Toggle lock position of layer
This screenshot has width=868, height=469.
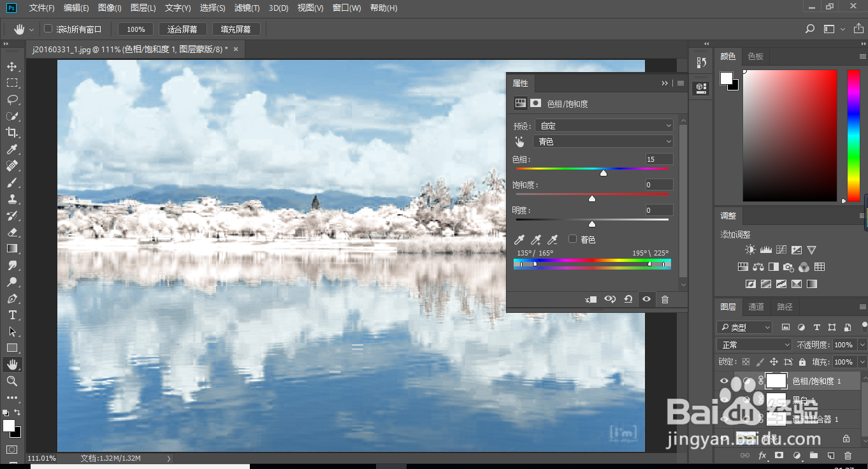(x=774, y=362)
